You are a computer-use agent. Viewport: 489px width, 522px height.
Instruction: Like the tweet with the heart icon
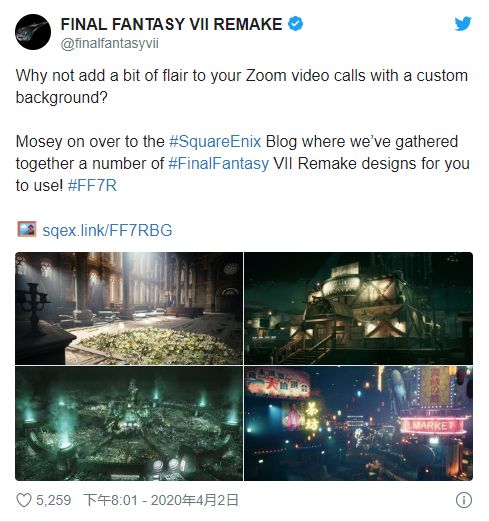tap(24, 500)
